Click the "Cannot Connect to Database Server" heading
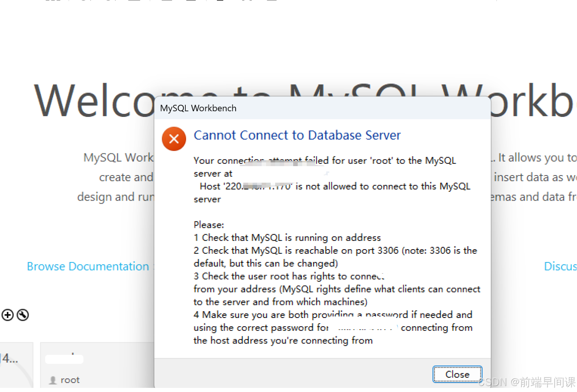Image resolution: width=577 pixels, height=392 pixels. click(x=297, y=135)
